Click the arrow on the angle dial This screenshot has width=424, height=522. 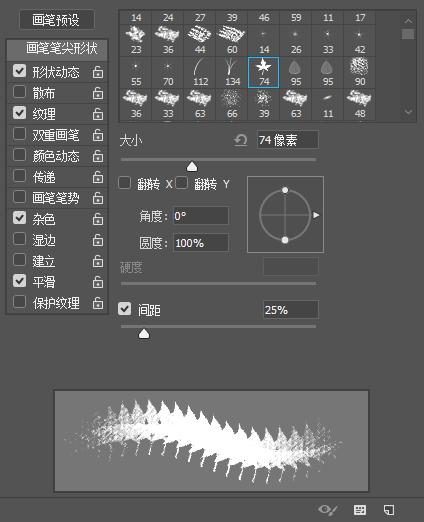pyautogui.click(x=316, y=215)
